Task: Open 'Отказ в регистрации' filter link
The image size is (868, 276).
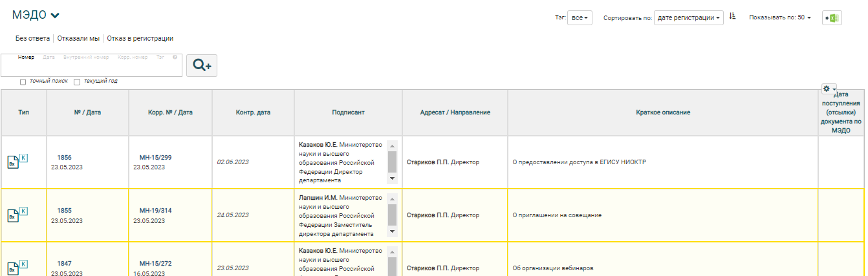Action: pyautogui.click(x=140, y=39)
